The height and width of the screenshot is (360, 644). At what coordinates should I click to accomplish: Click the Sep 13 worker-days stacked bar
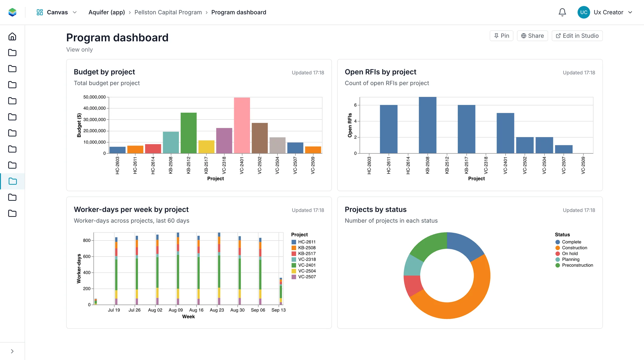[x=281, y=291]
